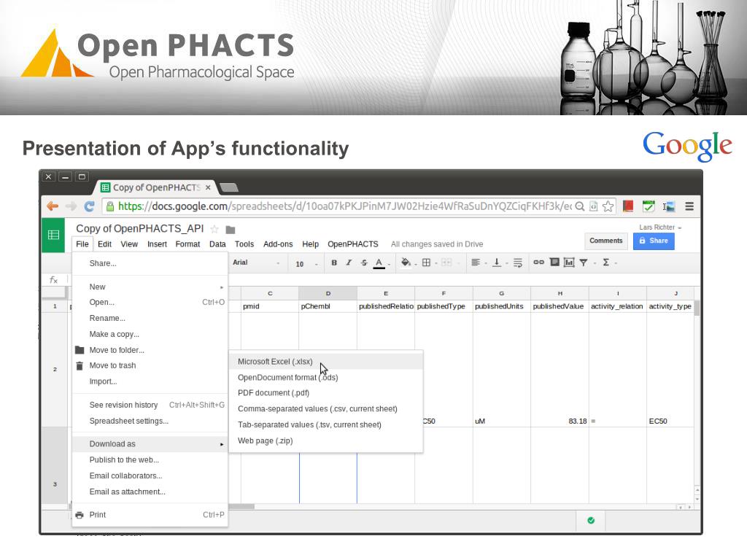Star the Copy of OpenPHACTS_API document
747x560 pixels.
click(214, 229)
